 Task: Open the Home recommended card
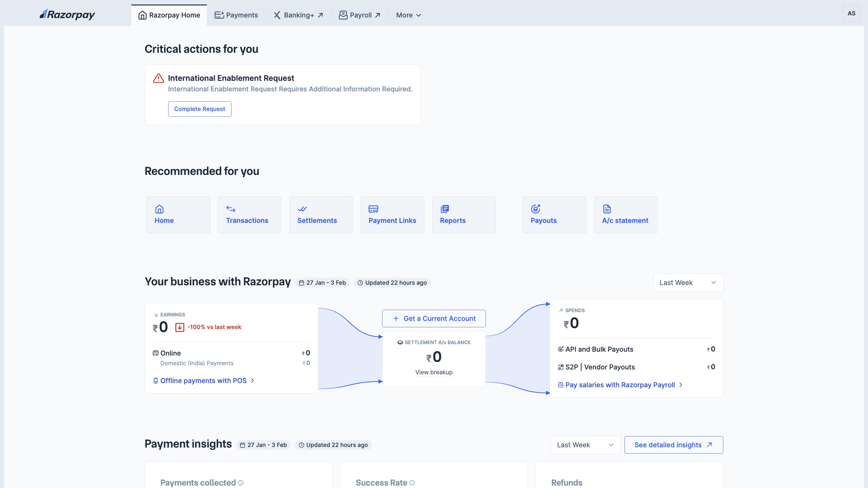pos(178,215)
